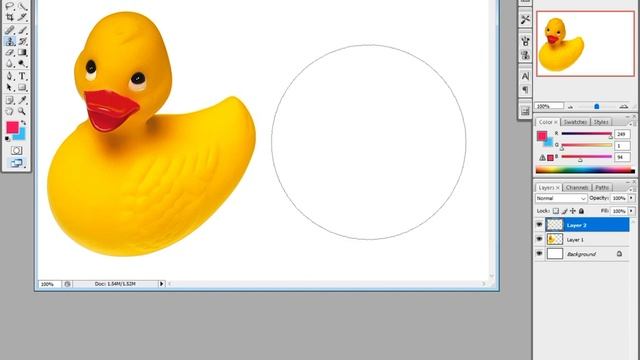Screen dimensions: 640x360
Task: Toggle Quick Mask mode
Action: click(x=16, y=150)
